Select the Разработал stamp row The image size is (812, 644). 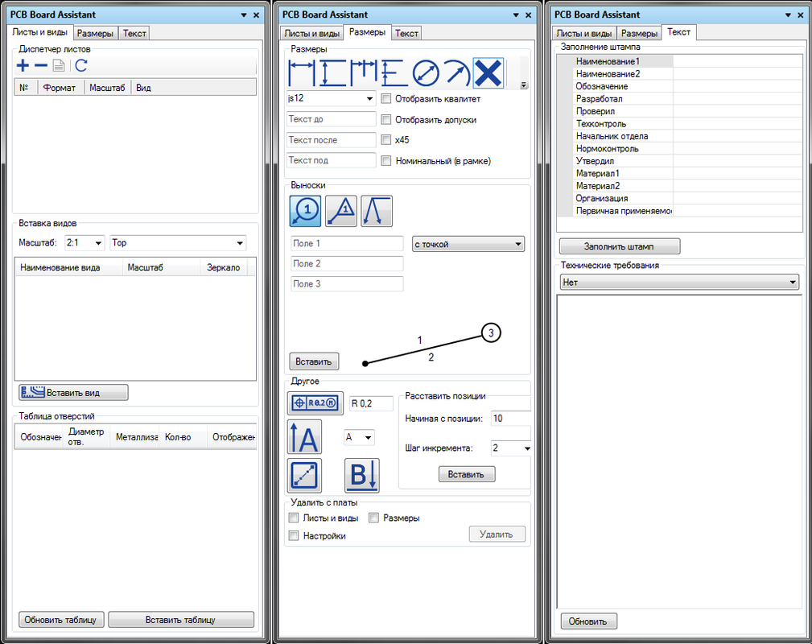click(679, 98)
